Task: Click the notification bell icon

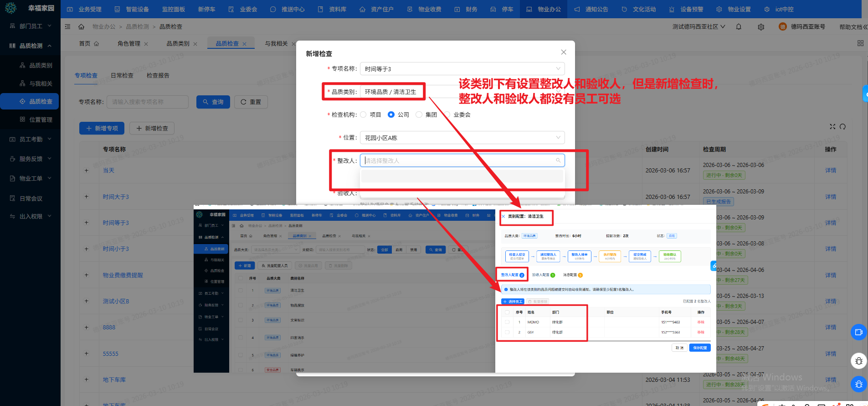Action: pos(739,27)
